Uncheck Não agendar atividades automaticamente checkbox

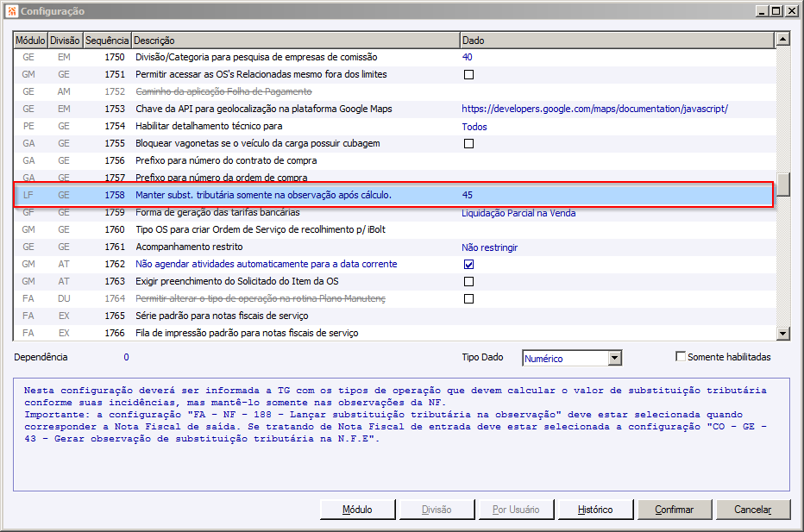(468, 265)
